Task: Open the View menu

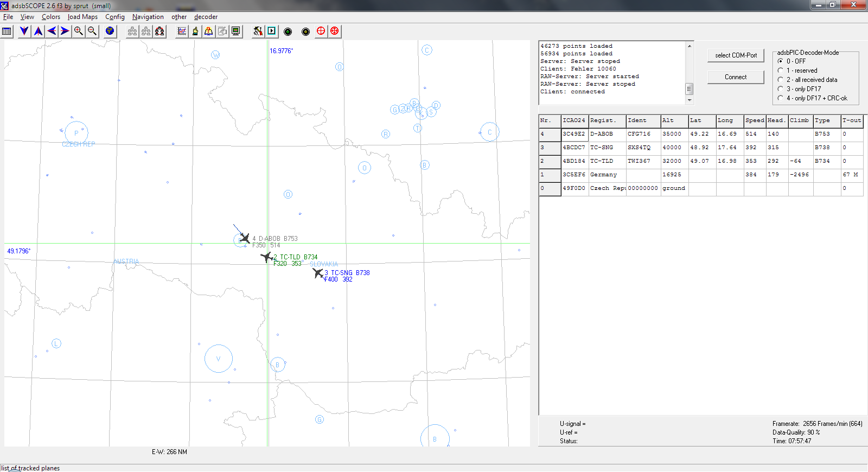Action: coord(27,17)
